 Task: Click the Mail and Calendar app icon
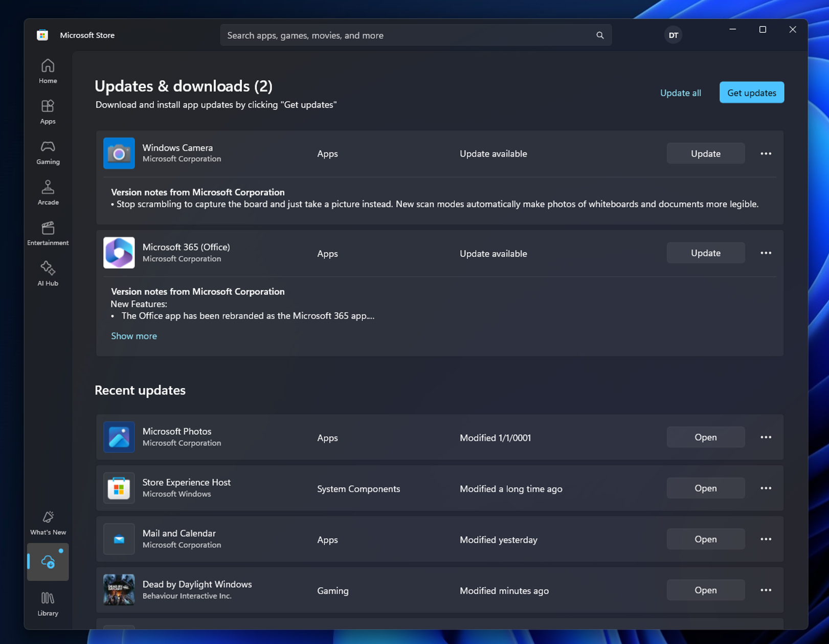[x=119, y=539]
